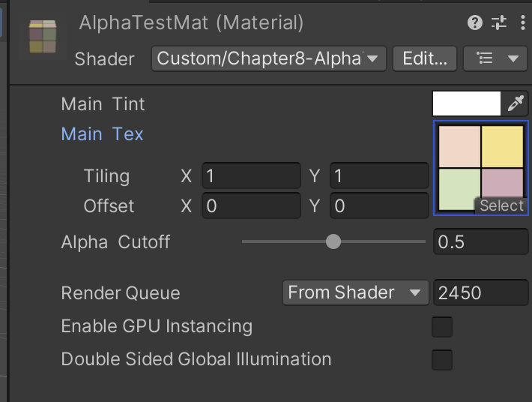Click the Alpha Cutoff value field
Viewport: 532px width, 402px height.
point(480,241)
